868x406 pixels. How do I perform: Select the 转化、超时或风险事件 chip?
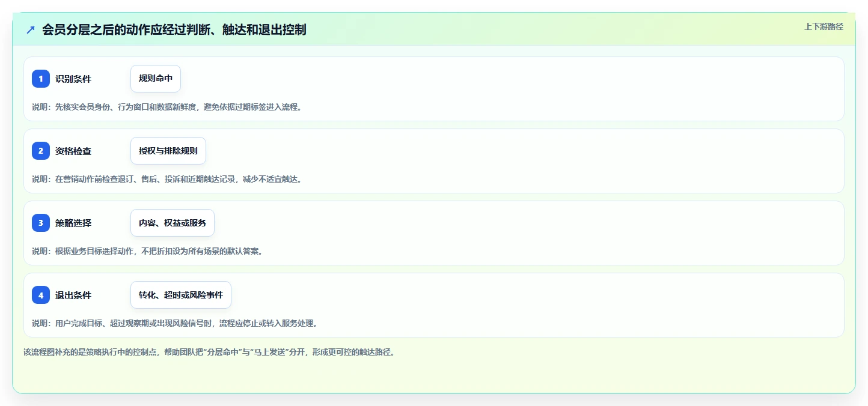[x=181, y=295]
